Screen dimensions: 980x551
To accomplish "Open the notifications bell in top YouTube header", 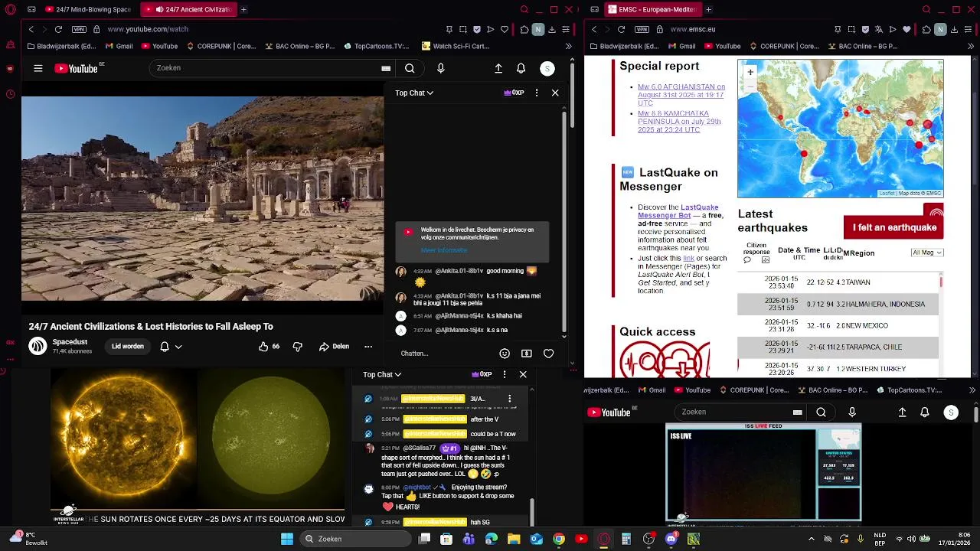I will point(521,68).
